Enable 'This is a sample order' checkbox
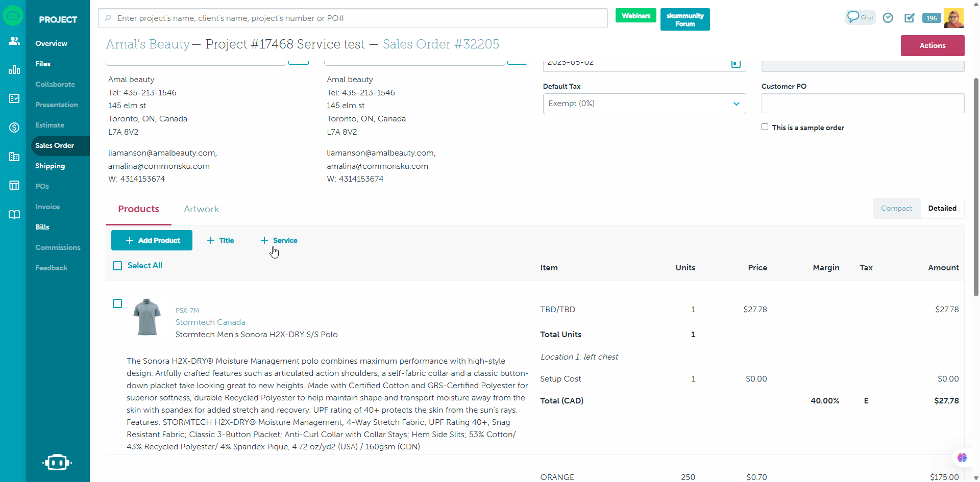The image size is (980, 482). [765, 127]
